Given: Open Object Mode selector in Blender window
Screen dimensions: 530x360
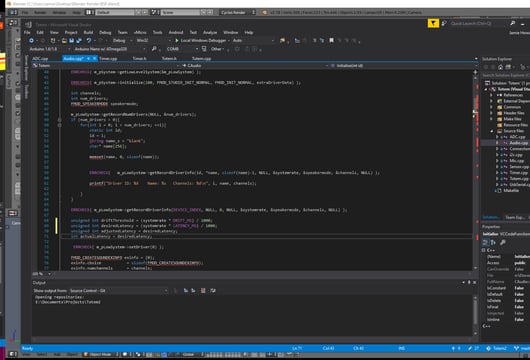Looking at the screenshot, I should (101, 355).
